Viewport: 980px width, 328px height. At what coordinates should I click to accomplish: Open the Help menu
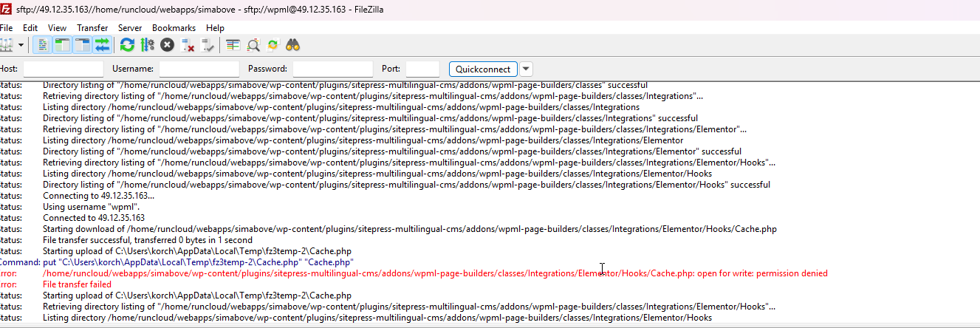[x=215, y=28]
